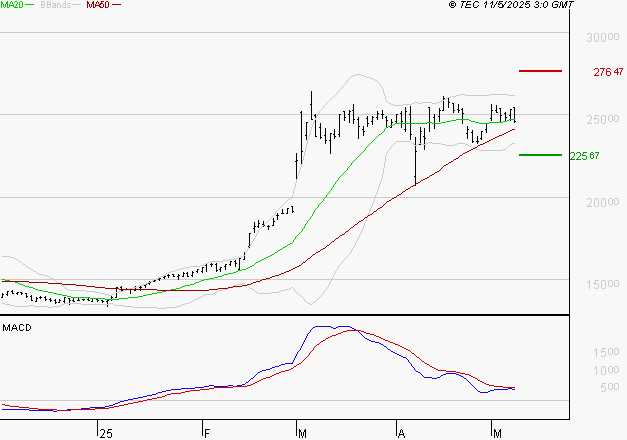Click the March M marker after F
The height and width of the screenshot is (440, 627).
tap(302, 433)
